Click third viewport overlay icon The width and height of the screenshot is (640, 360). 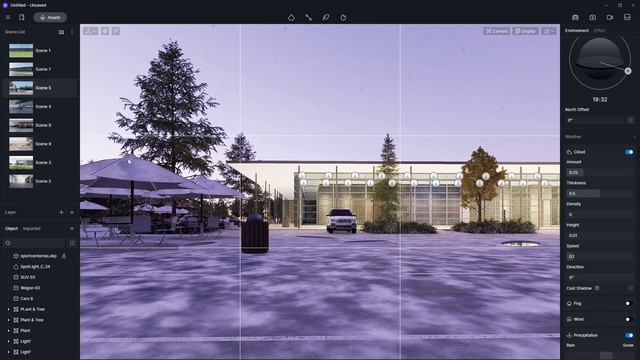click(x=116, y=31)
